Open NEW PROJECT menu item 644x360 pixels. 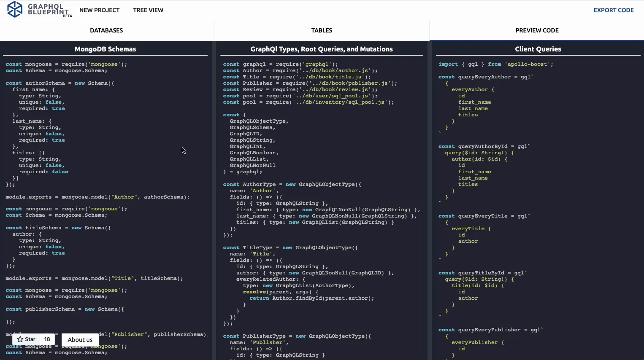[x=99, y=10]
